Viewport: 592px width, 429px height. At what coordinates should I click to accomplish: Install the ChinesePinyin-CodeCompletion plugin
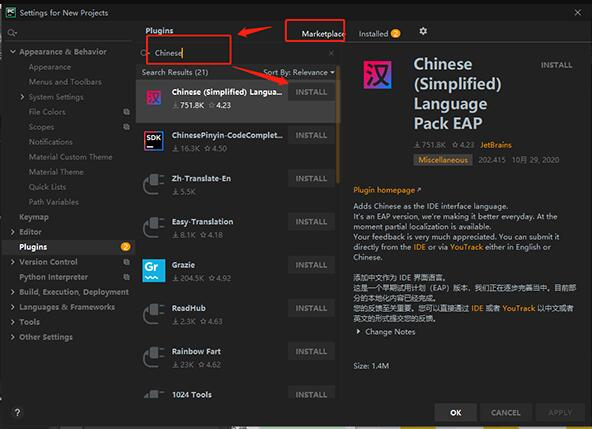coord(311,135)
